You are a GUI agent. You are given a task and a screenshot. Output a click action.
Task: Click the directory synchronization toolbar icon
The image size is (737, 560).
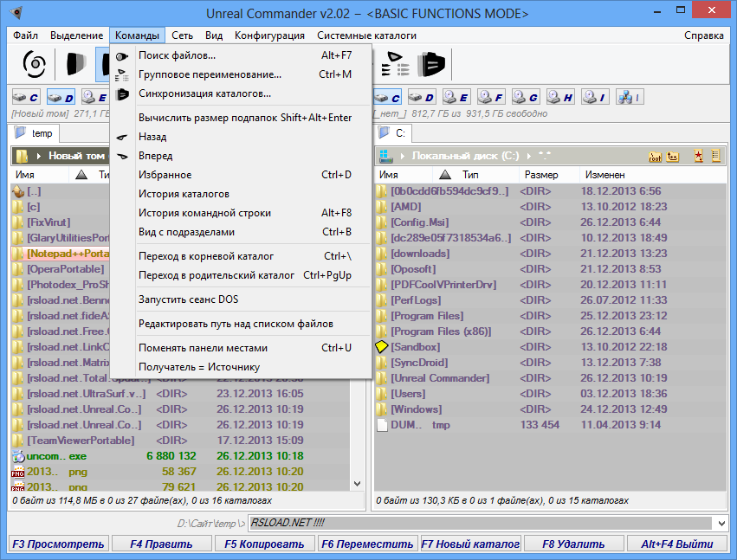(x=431, y=64)
